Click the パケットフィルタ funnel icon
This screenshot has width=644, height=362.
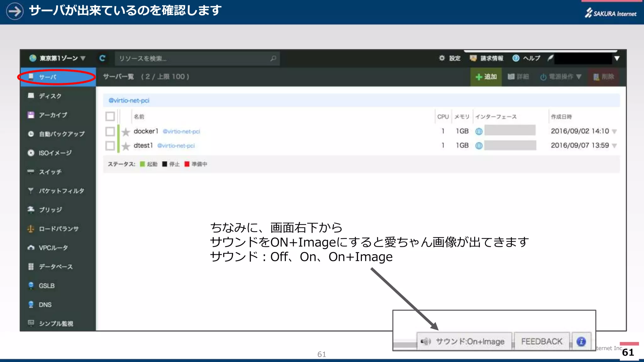[x=31, y=190]
